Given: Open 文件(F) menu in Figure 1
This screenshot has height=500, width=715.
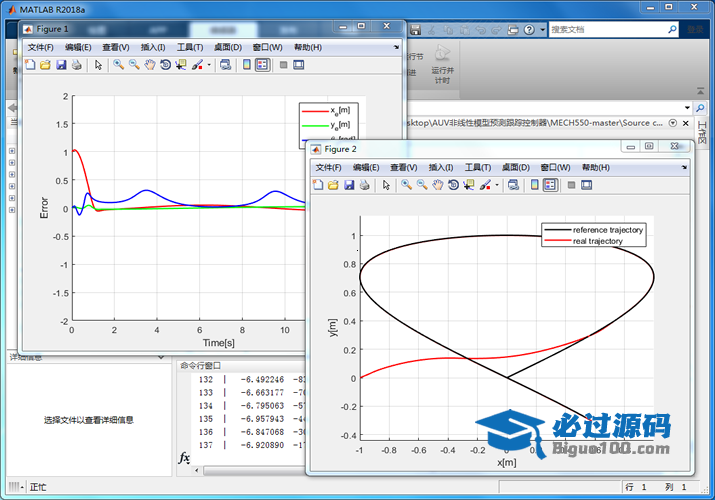Looking at the screenshot, I should [41, 47].
